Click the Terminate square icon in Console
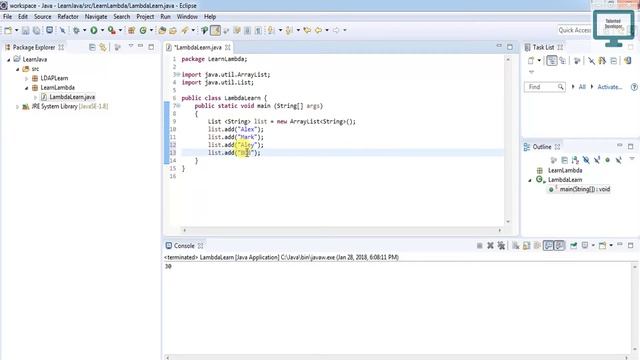Screen dimensions: 640x360 (x=480, y=246)
